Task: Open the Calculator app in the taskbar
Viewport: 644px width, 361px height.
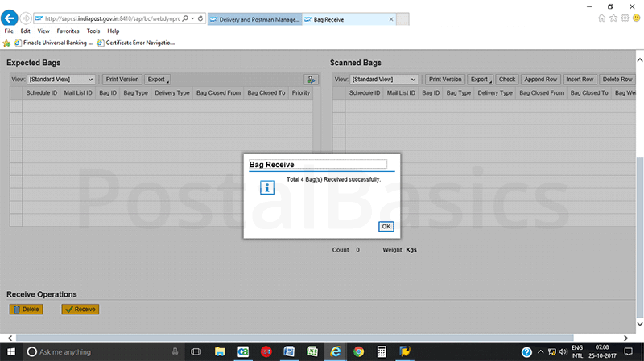Action: coord(382,352)
